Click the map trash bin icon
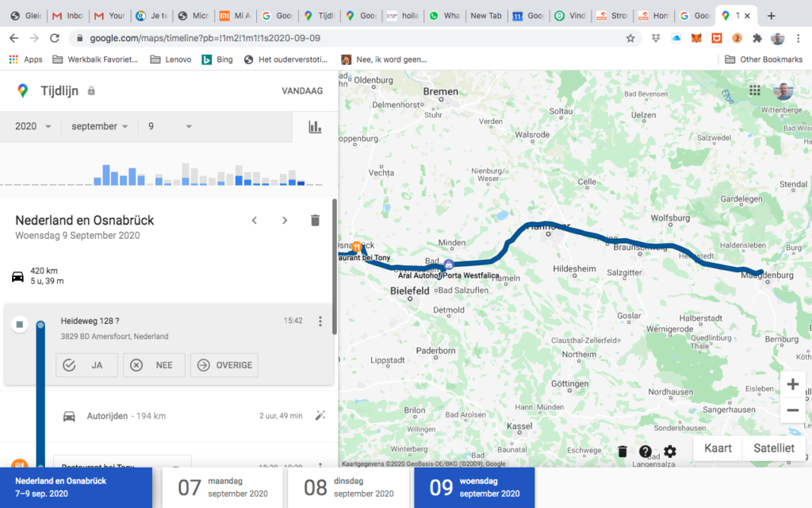This screenshot has width=812, height=508. click(622, 452)
